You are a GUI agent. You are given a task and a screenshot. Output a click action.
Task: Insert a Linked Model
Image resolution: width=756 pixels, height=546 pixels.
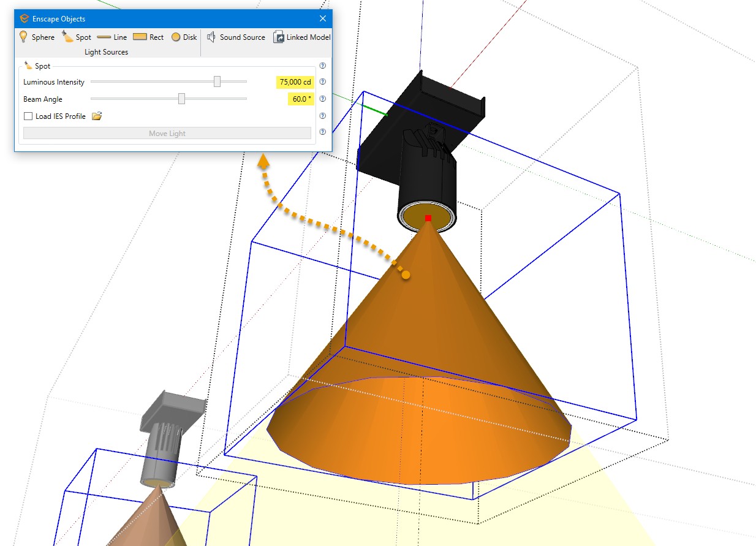(302, 37)
